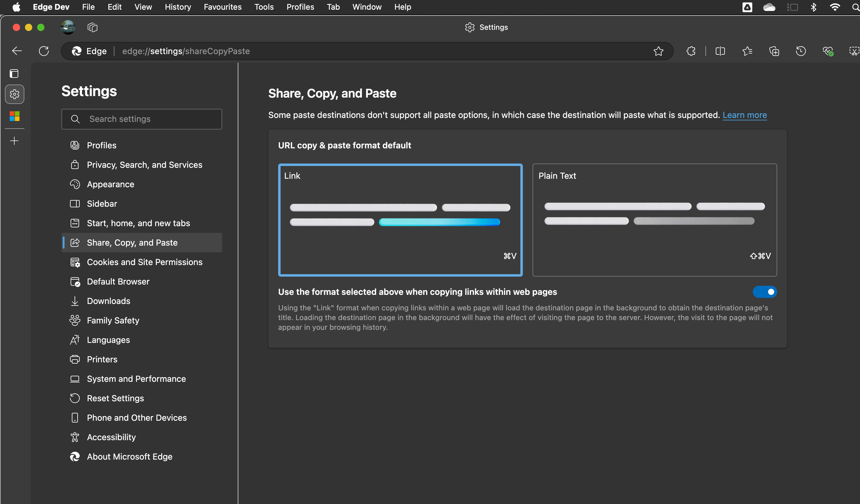The image size is (860, 504).
Task: Open Split screen from the toolbar
Action: [x=720, y=51]
